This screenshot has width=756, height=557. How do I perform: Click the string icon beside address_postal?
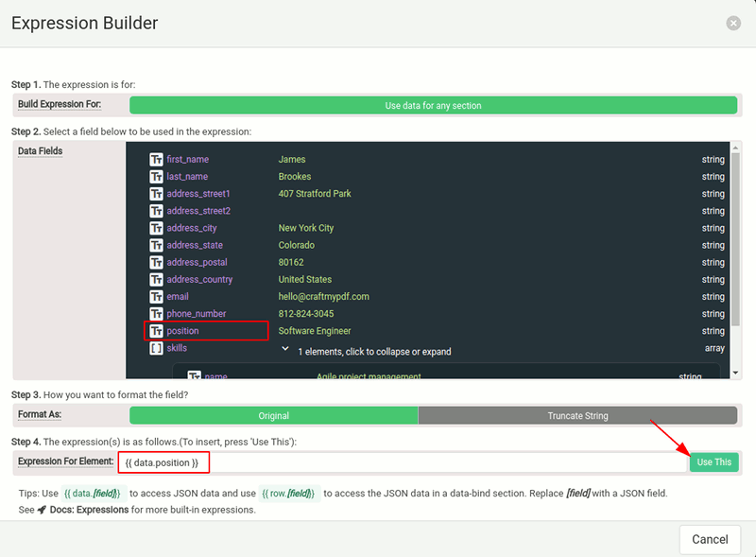(x=157, y=261)
